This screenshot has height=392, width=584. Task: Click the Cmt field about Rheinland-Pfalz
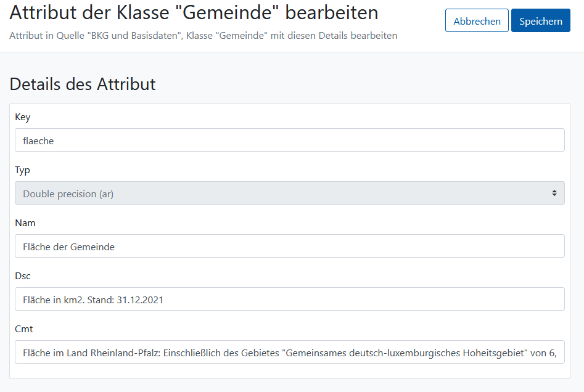point(290,352)
